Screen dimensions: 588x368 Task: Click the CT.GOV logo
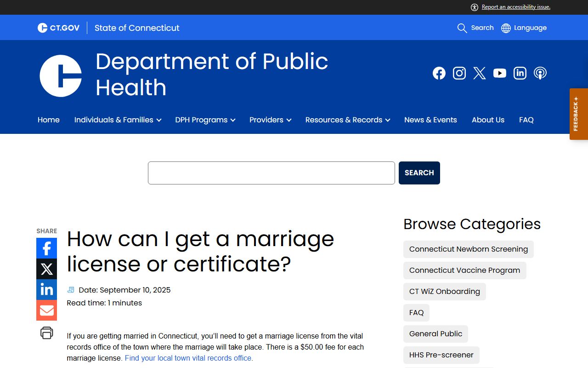point(58,28)
